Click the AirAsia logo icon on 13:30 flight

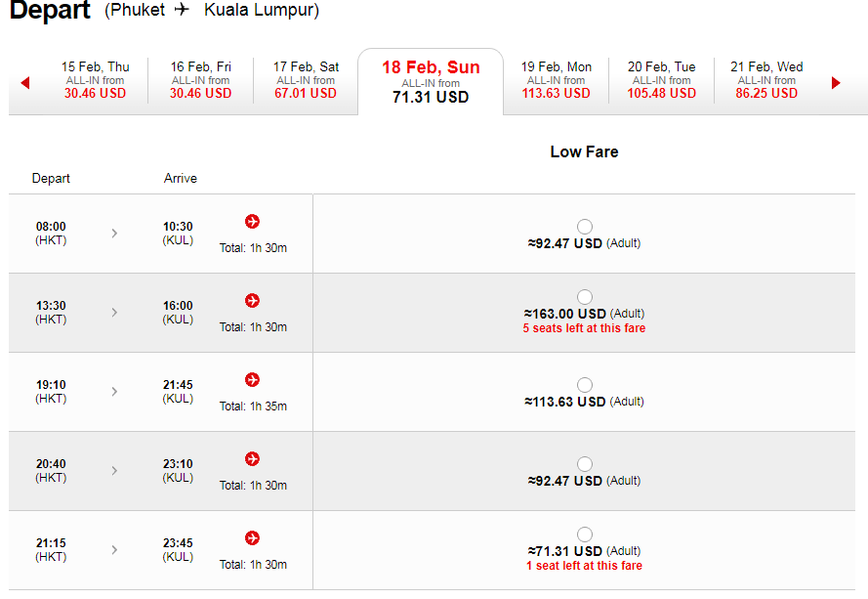253,301
